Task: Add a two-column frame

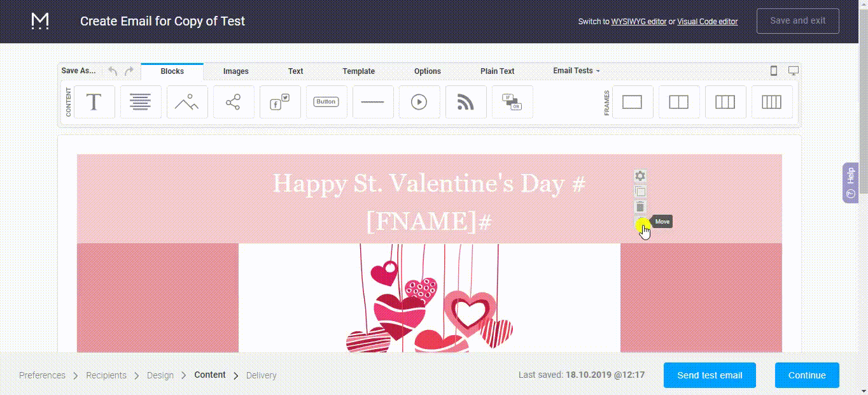Action: click(679, 102)
